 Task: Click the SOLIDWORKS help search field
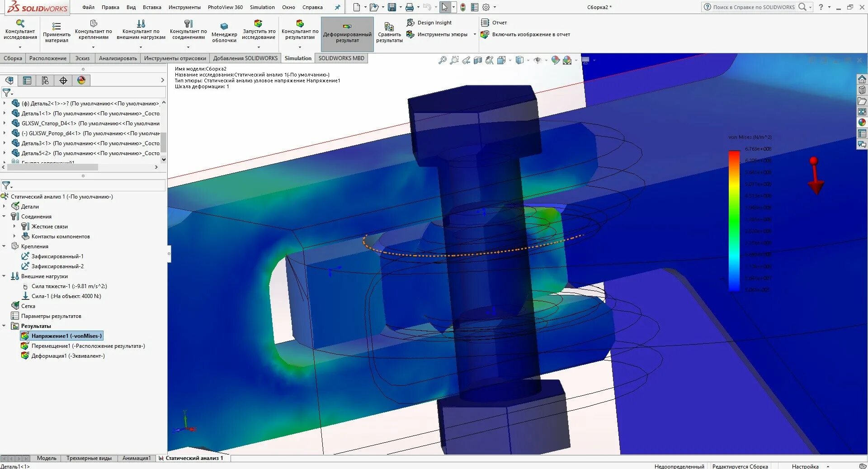point(754,7)
